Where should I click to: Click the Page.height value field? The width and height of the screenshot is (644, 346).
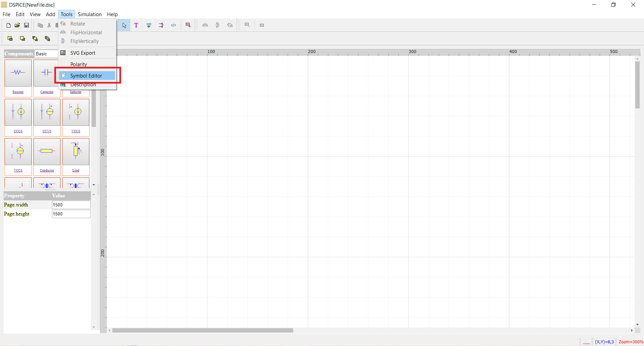71,214
